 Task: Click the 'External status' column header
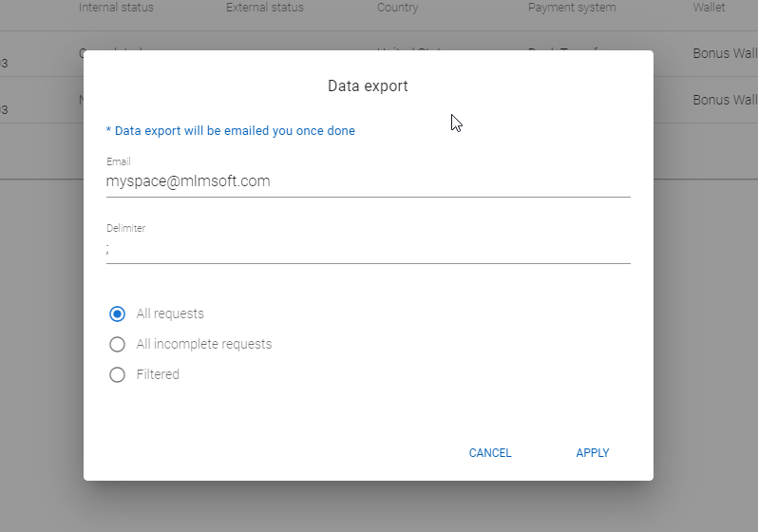(265, 8)
